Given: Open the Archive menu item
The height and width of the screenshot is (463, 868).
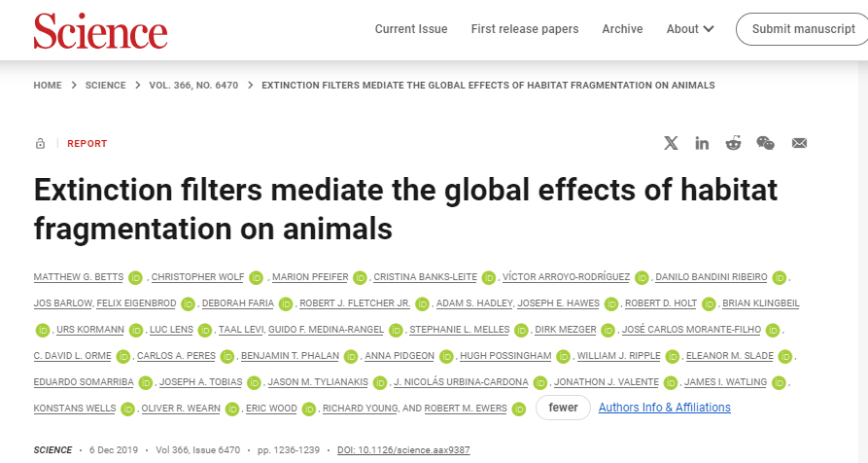Looking at the screenshot, I should (622, 29).
